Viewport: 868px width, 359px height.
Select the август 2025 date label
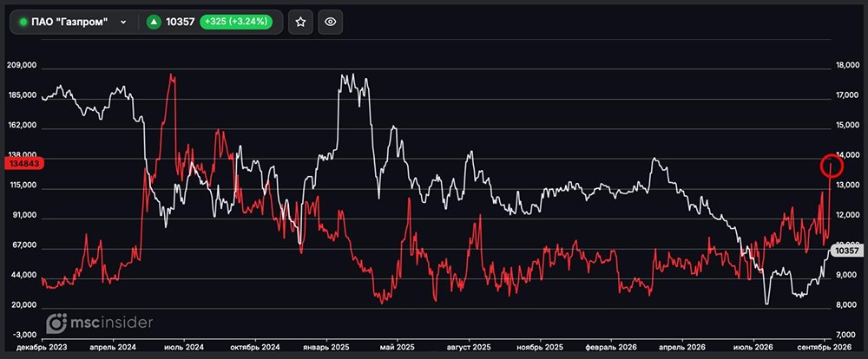pos(469,348)
